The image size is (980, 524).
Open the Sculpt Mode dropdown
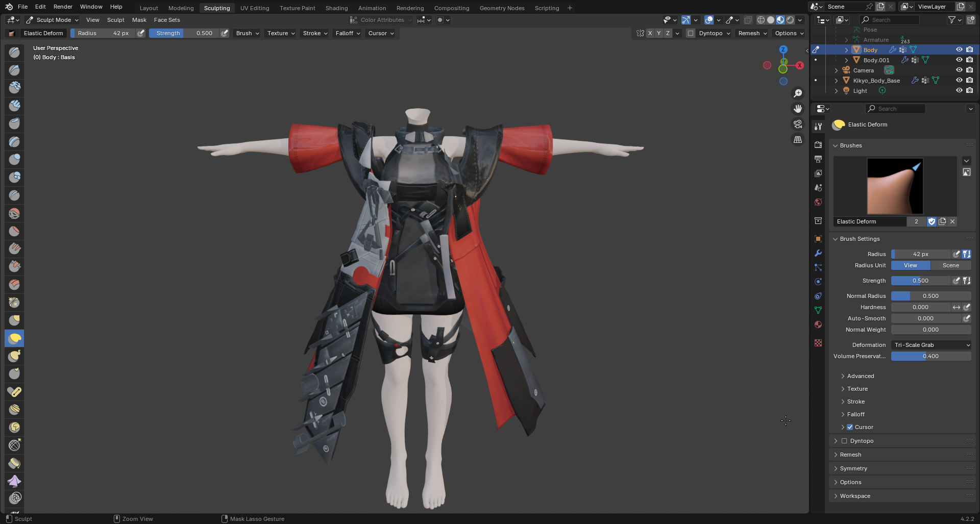52,20
